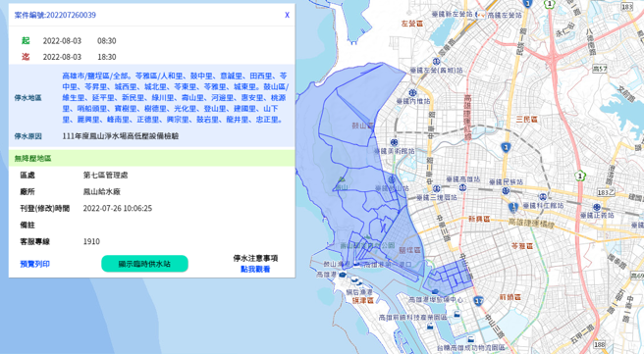This screenshot has width=644, height=354.
Task: Click the 臺鐵高雄站 station icon
Action: pyautogui.click(x=462, y=188)
